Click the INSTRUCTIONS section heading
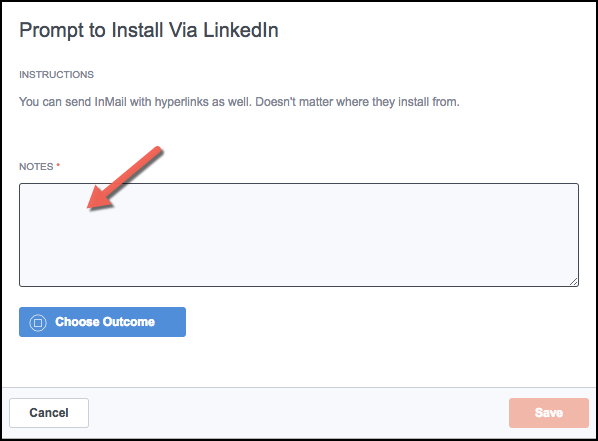Screen dimensions: 598x441 coord(56,74)
